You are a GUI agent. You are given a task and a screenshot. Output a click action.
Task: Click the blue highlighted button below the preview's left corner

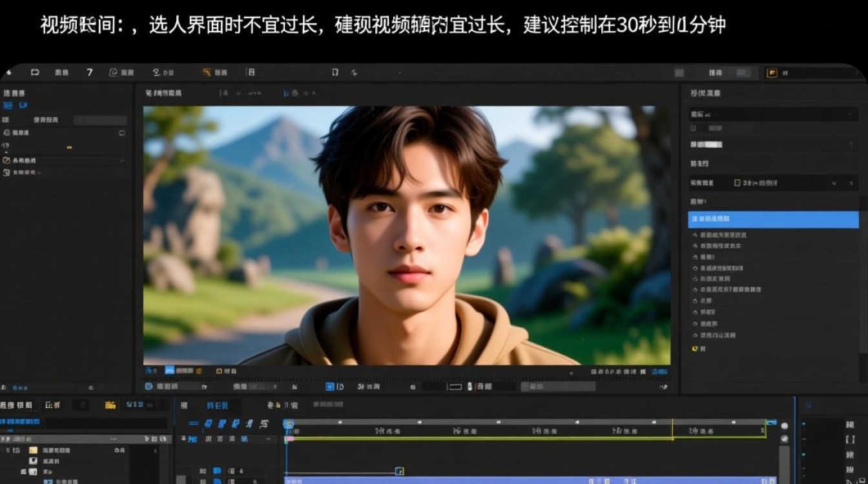tap(169, 371)
